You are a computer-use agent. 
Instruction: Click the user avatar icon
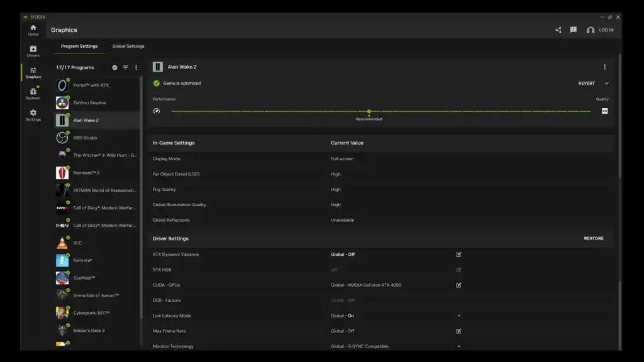590,30
